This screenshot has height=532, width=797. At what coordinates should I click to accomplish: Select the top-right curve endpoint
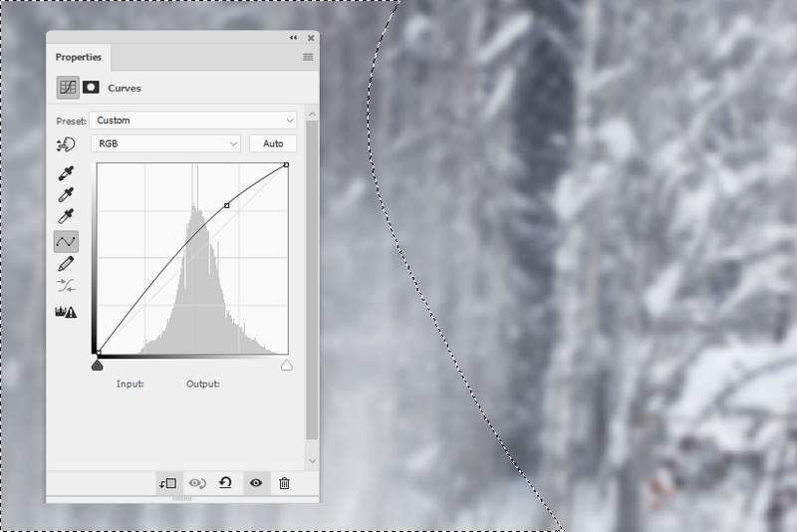[x=286, y=165]
